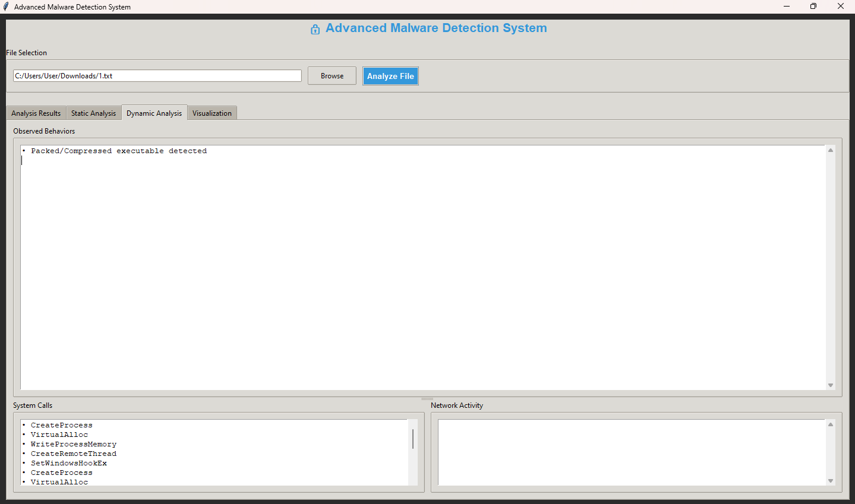
Task: Click the feather app icon in title bar
Action: [6, 7]
